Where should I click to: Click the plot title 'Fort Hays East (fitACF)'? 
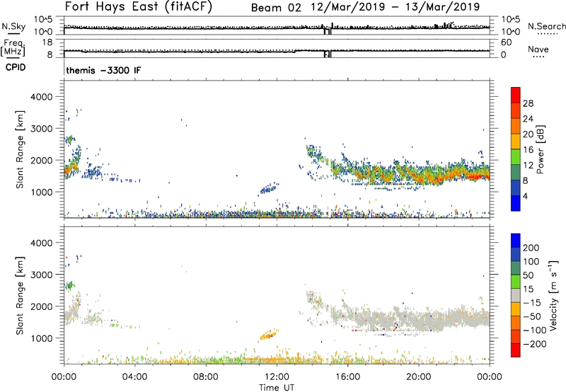139,6
